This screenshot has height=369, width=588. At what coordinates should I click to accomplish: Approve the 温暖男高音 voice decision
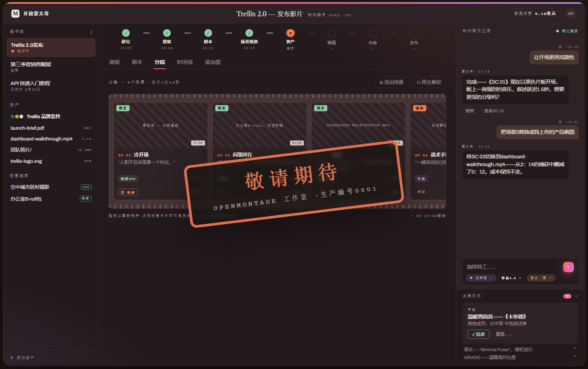(x=478, y=334)
